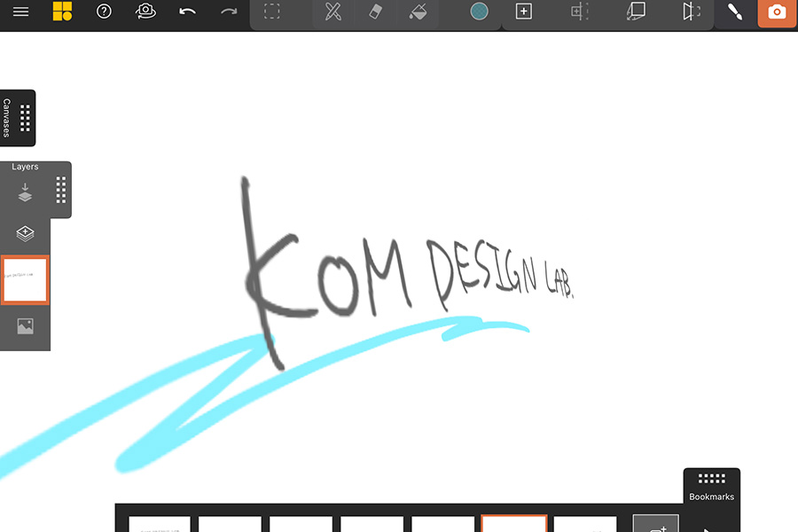Undo the last stroke
Screen dimensions: 798x532
187,12
